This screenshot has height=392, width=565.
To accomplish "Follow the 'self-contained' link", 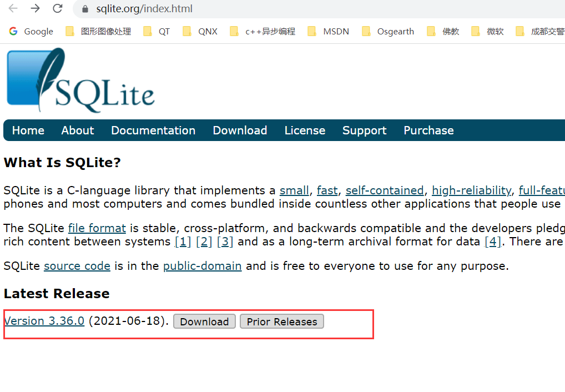I will click(385, 190).
